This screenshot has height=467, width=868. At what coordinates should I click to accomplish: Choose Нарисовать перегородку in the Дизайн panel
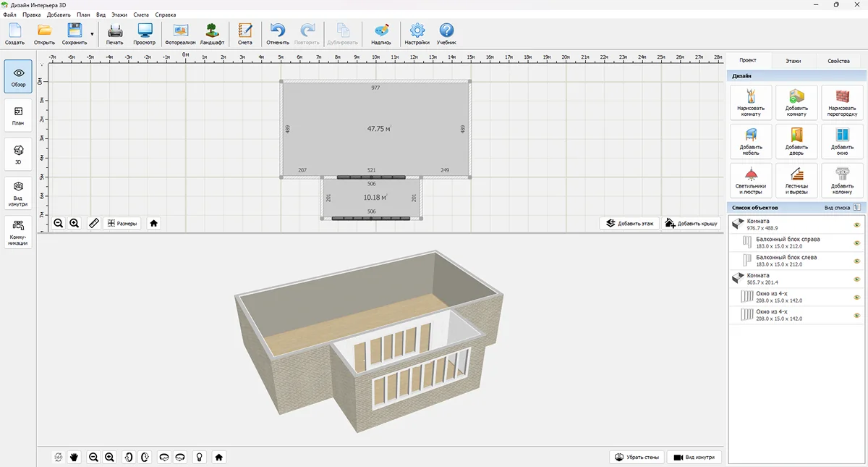coord(842,103)
